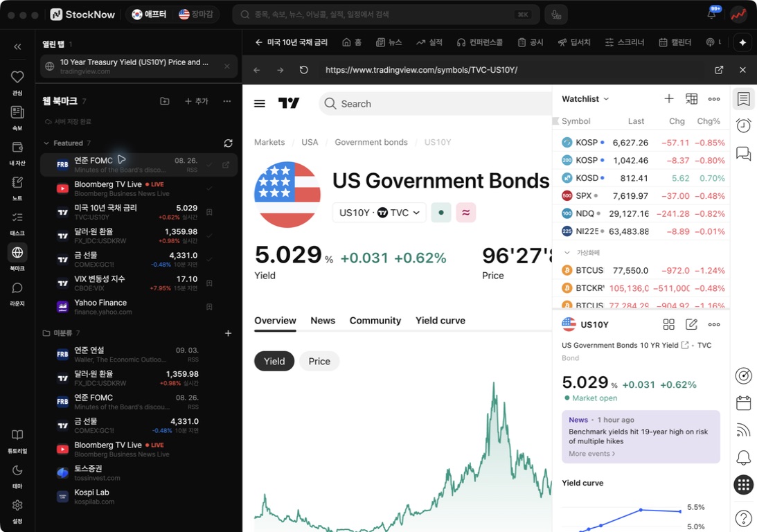Switch chart to Price pill
Image resolution: width=757 pixels, height=532 pixels.
click(319, 361)
